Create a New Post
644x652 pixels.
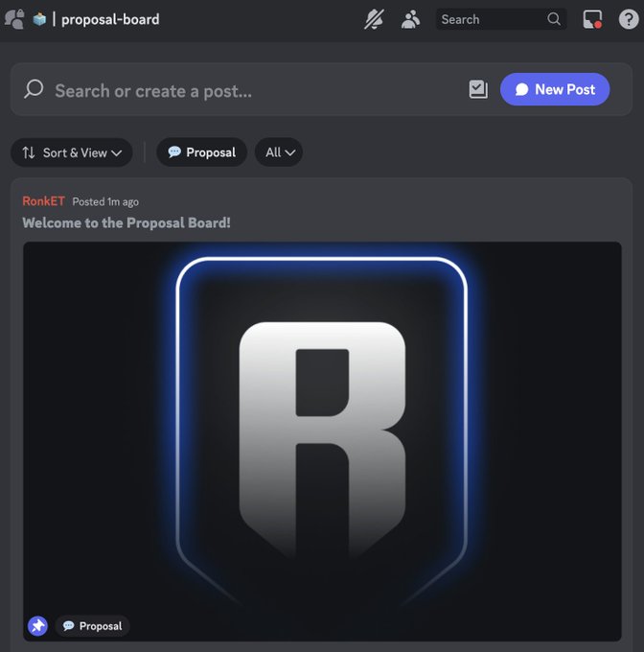coord(555,89)
